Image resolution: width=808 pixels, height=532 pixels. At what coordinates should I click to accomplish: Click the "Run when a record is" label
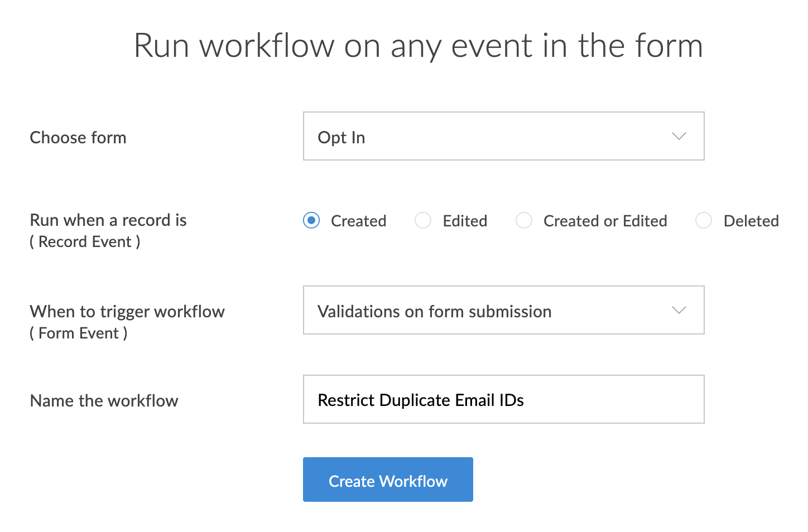108,220
